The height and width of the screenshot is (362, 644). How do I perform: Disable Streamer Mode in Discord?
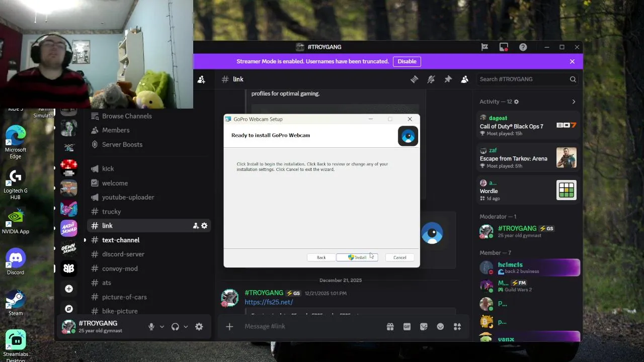pos(407,61)
